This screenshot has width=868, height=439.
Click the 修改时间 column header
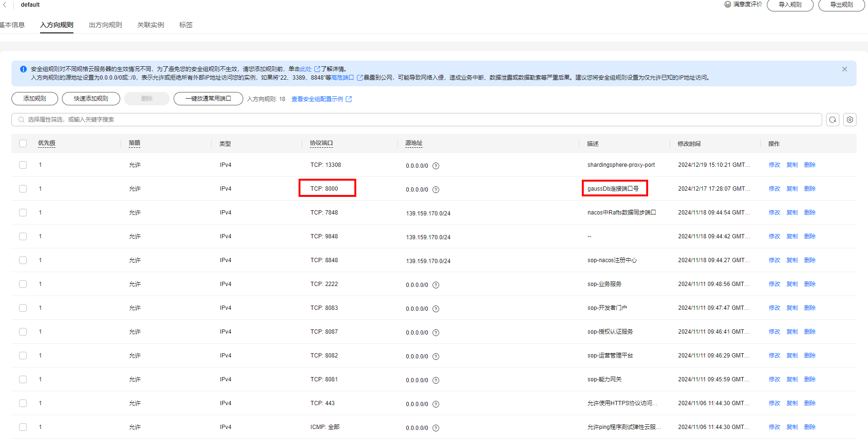(689, 143)
